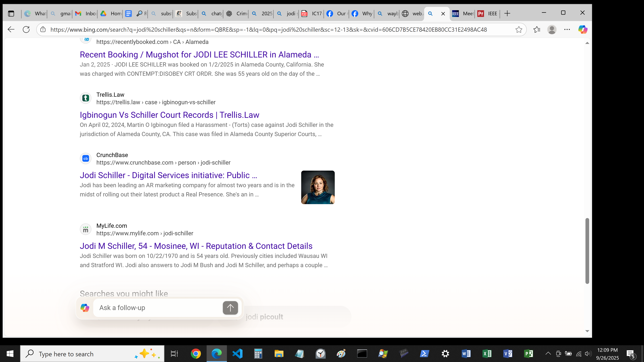This screenshot has height=362, width=644.
Task: Open Jodi Schiller CrunchBase result
Action: [x=168, y=175]
